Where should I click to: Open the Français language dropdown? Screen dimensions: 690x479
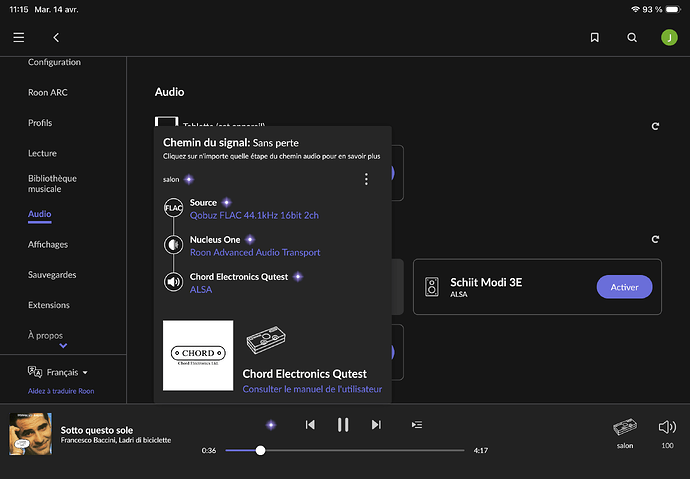[x=67, y=373]
